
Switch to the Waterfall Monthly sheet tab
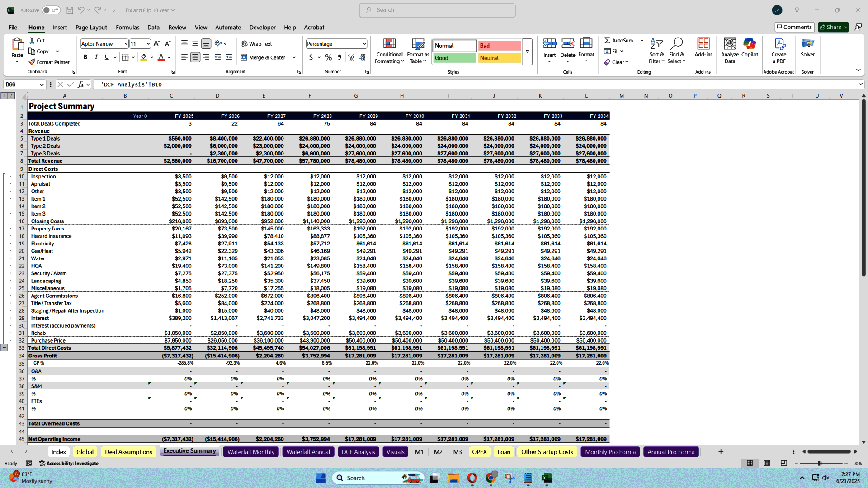click(251, 452)
